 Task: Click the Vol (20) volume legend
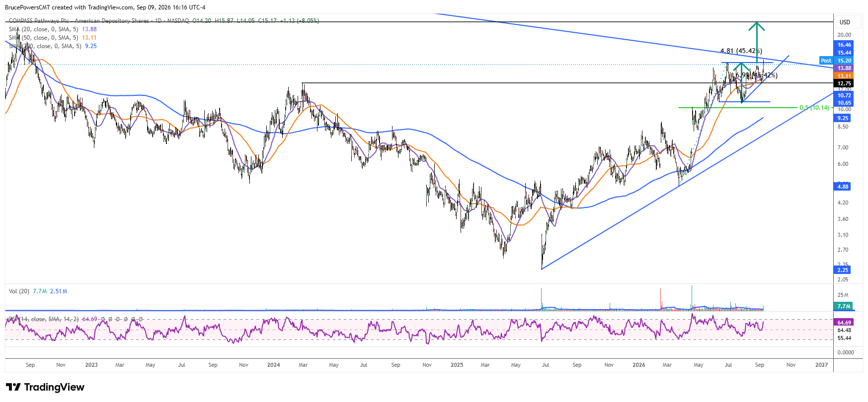point(38,291)
